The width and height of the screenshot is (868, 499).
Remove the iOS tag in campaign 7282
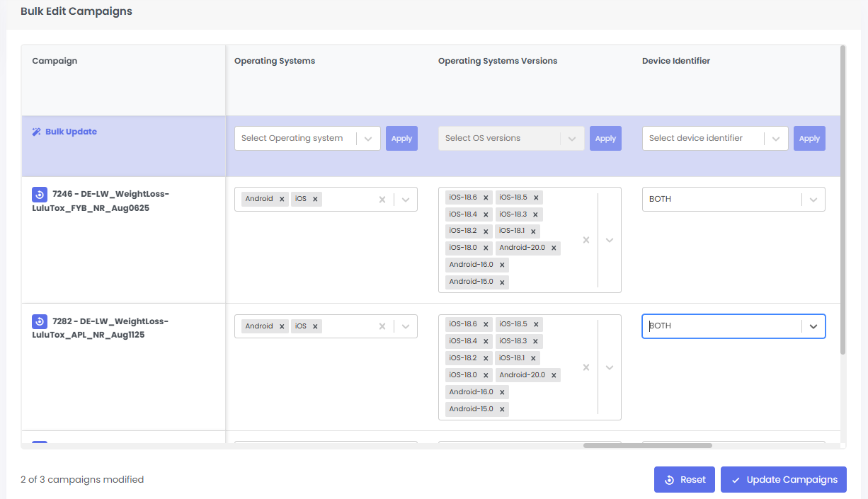[x=315, y=326]
